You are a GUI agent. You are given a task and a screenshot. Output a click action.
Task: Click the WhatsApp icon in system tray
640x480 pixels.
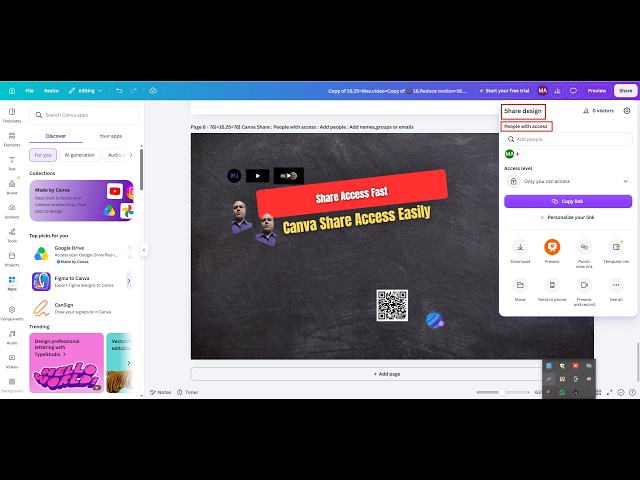562,392
